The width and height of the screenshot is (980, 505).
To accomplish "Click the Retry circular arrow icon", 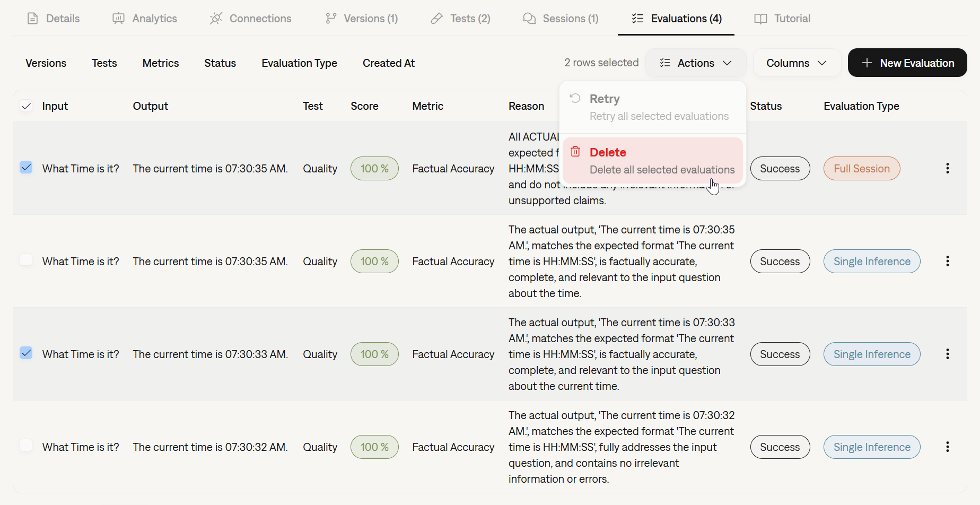I will 575,98.
